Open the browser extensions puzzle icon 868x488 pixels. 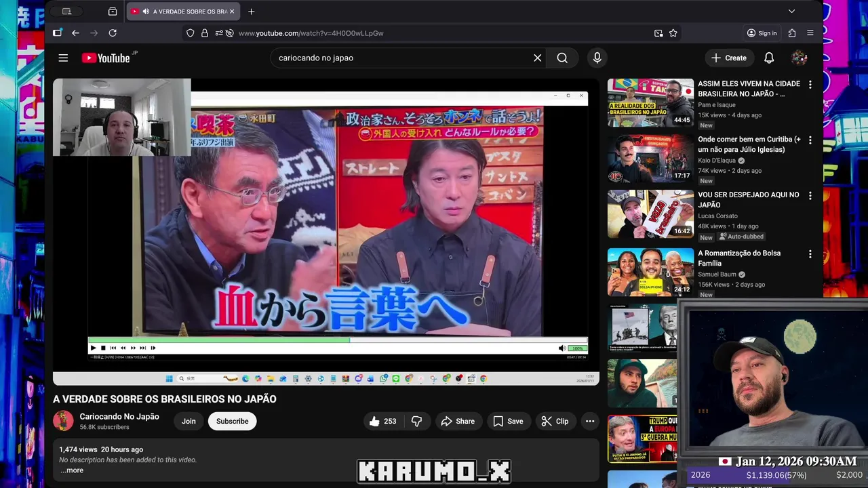pos(792,33)
